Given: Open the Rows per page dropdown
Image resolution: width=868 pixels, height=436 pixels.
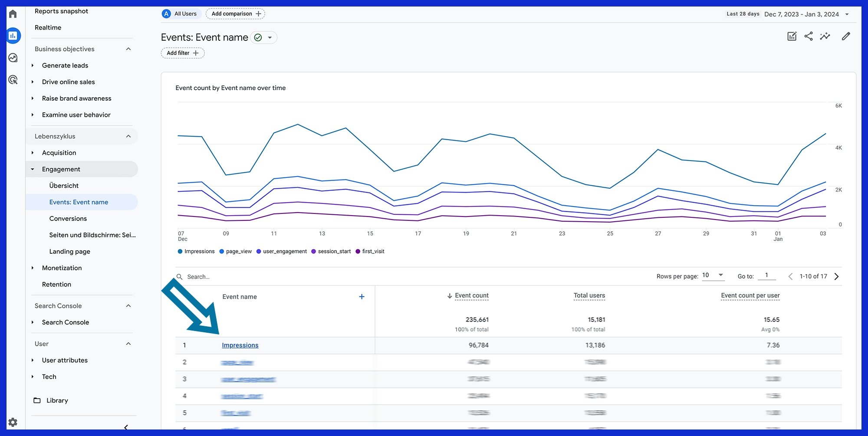Looking at the screenshot, I should pos(713,275).
